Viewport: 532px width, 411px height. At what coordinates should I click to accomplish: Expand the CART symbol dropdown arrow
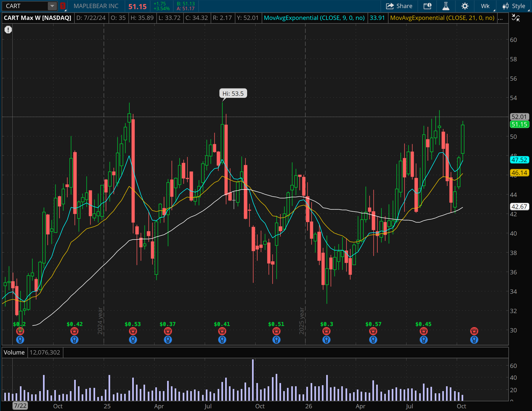click(x=52, y=6)
